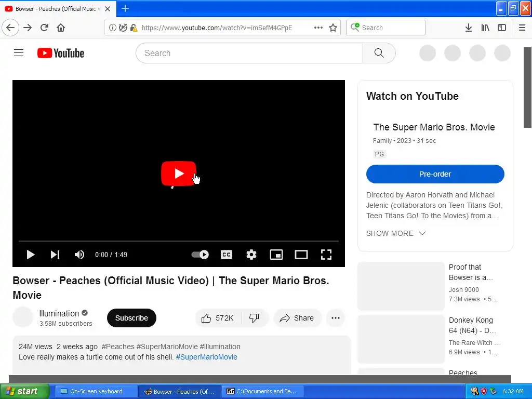The width and height of the screenshot is (532, 399).
Task: Open a new browser tab
Action: coord(125,8)
